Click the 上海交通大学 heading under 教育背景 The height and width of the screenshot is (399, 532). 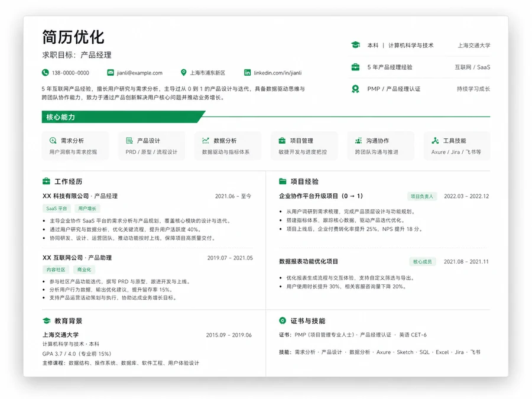60,335
